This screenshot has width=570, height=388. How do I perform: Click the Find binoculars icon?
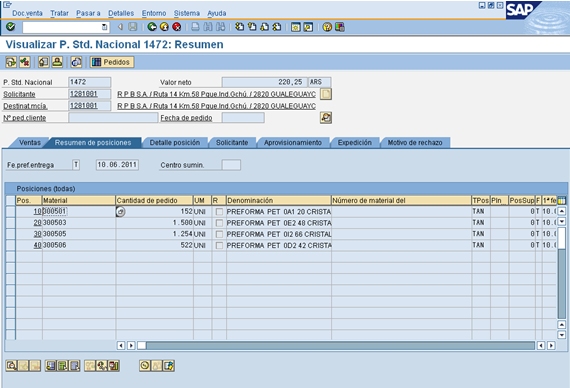tap(208, 27)
